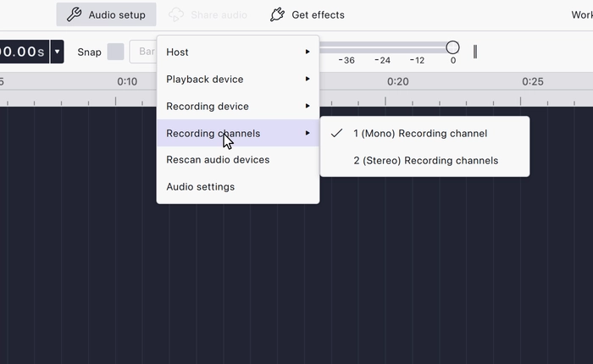Select 1 (Mono) Recording channel
593x364 pixels.
tap(424, 134)
